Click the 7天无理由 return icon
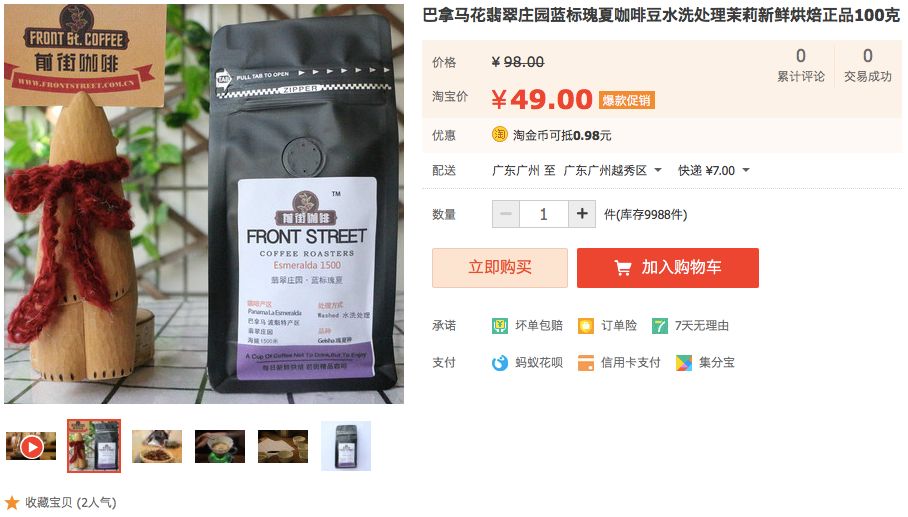The image size is (908, 517). coord(660,326)
